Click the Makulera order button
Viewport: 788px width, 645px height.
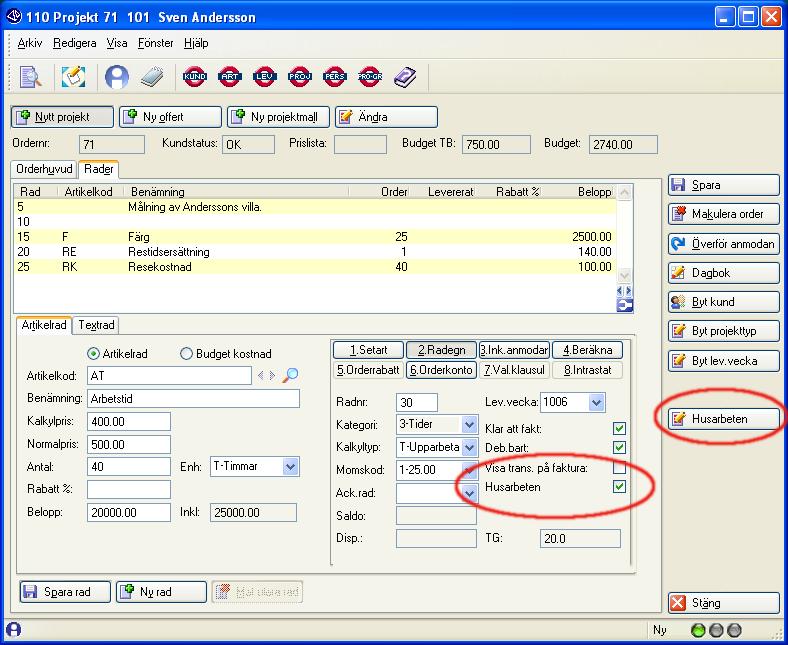tap(724, 214)
